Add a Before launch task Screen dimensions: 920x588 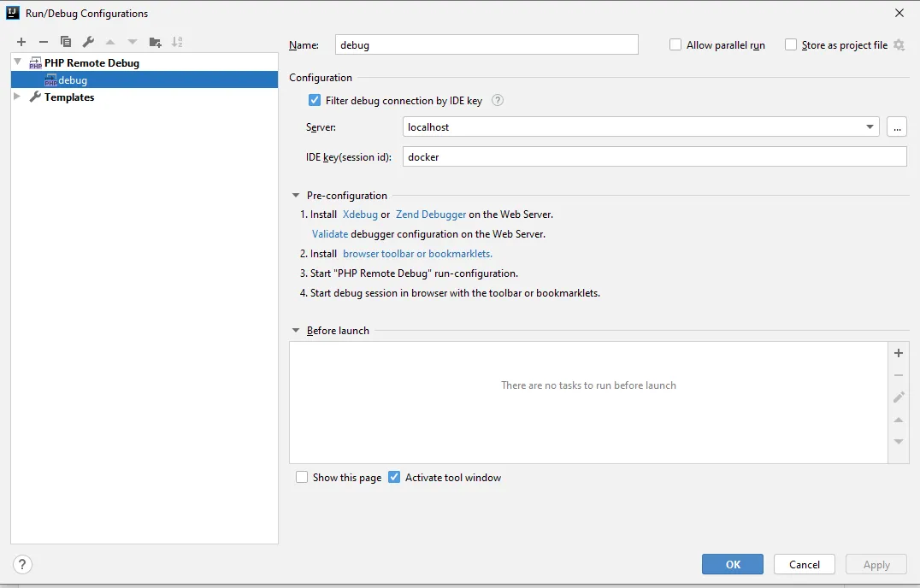pos(899,353)
